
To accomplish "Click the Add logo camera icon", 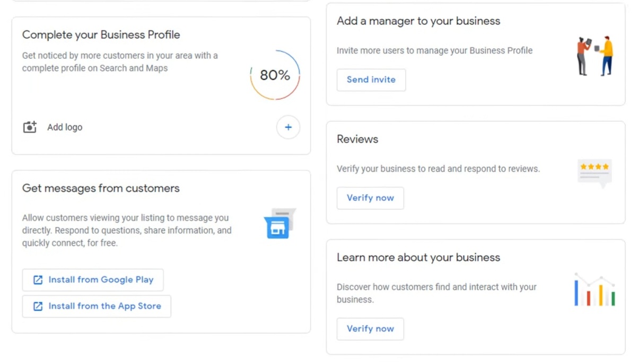I will click(30, 127).
